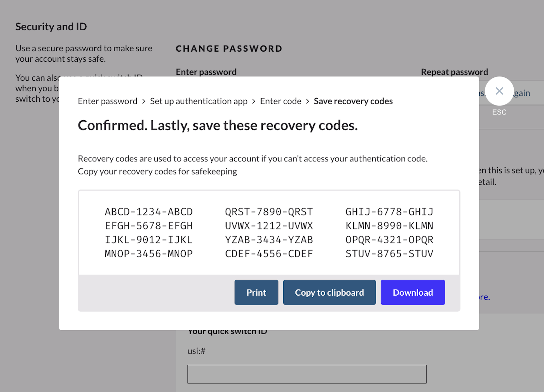Click the chevron after Enter password breadcrumb
This screenshot has height=392, width=544.
144,101
